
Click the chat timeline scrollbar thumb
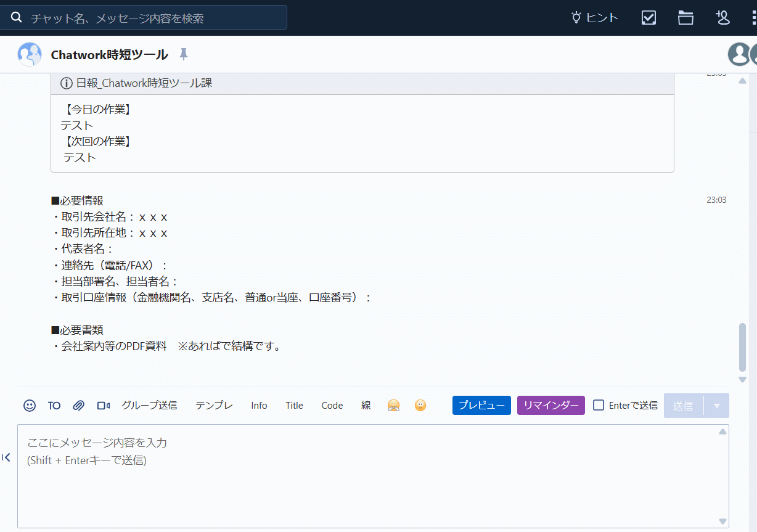[x=742, y=346]
